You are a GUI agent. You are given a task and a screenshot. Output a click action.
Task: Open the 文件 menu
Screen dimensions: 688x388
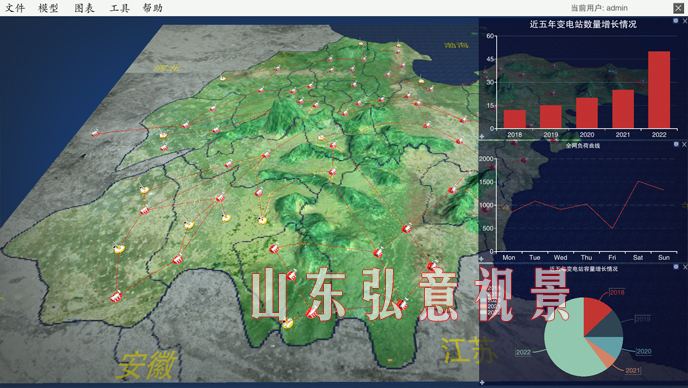pyautogui.click(x=15, y=8)
